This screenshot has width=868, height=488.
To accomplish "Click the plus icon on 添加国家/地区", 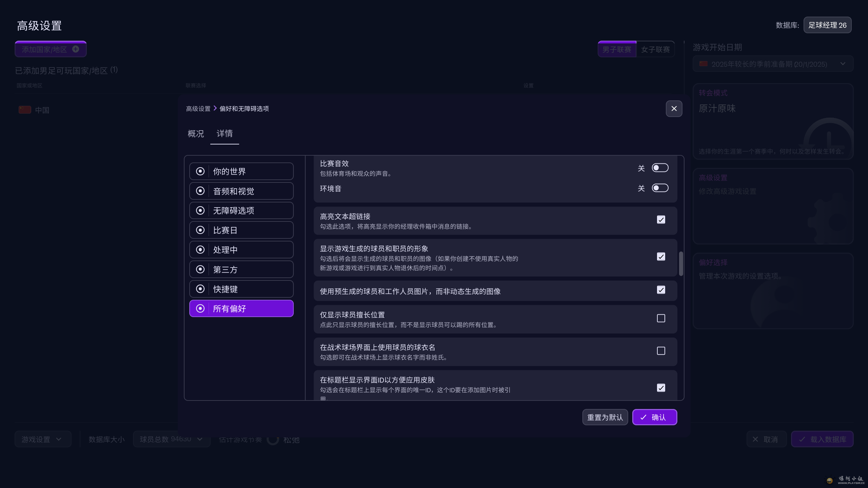I will (x=76, y=49).
